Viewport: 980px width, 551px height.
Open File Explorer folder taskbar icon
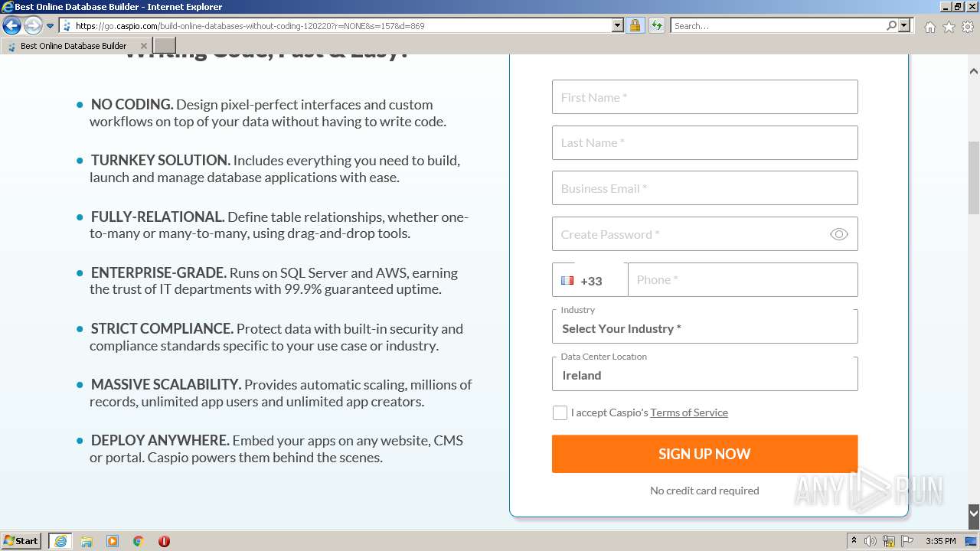click(87, 541)
